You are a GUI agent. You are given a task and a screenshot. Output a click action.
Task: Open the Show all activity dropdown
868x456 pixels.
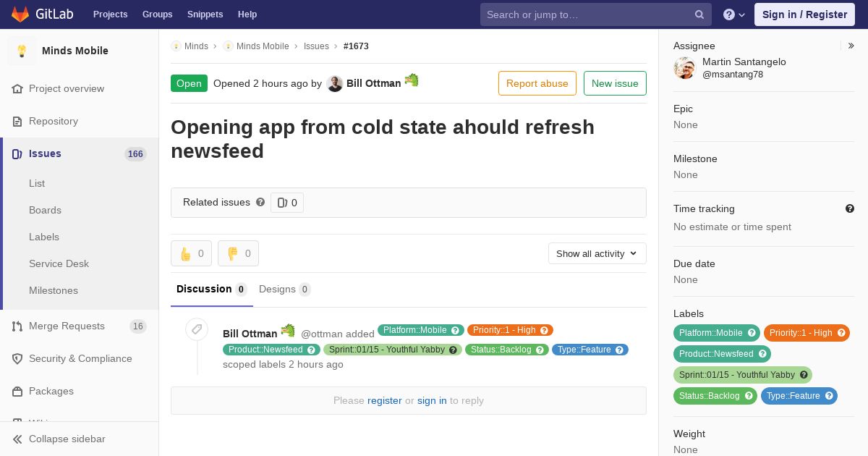[x=597, y=253]
